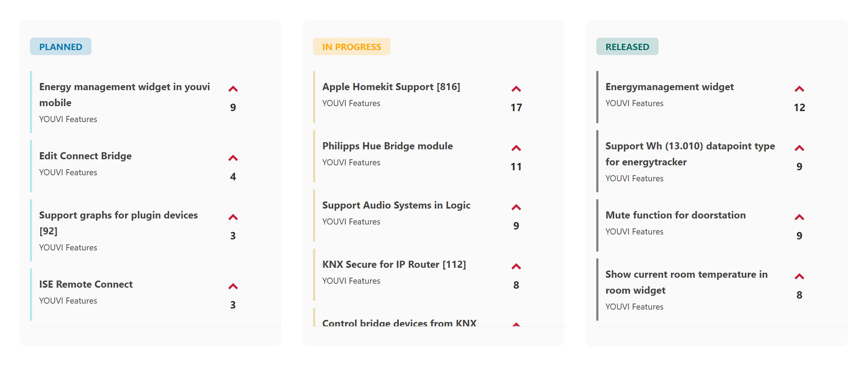
Task: Open the ISE Remote Connect title
Action: 86,284
